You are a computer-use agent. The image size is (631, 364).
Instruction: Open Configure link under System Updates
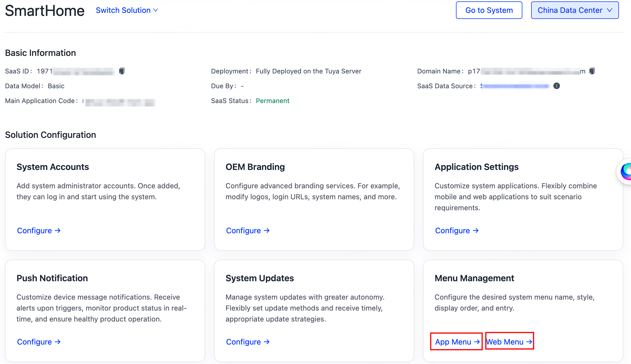click(244, 342)
